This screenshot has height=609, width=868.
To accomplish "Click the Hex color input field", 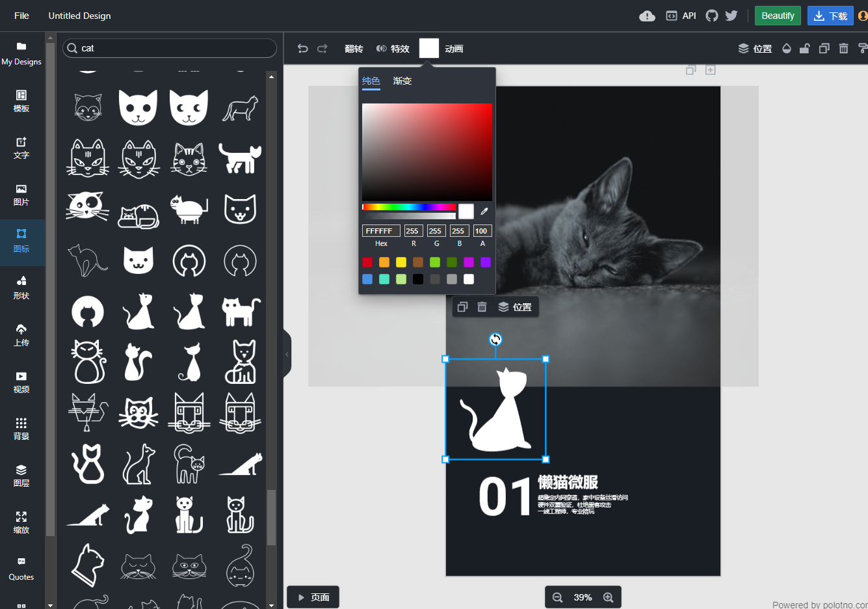I will pos(381,231).
